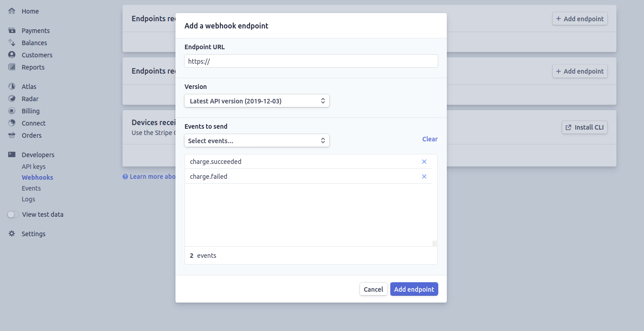Viewport: 644px width, 331px height.
Task: Cancel the webhook endpoint dialog
Action: (373, 289)
